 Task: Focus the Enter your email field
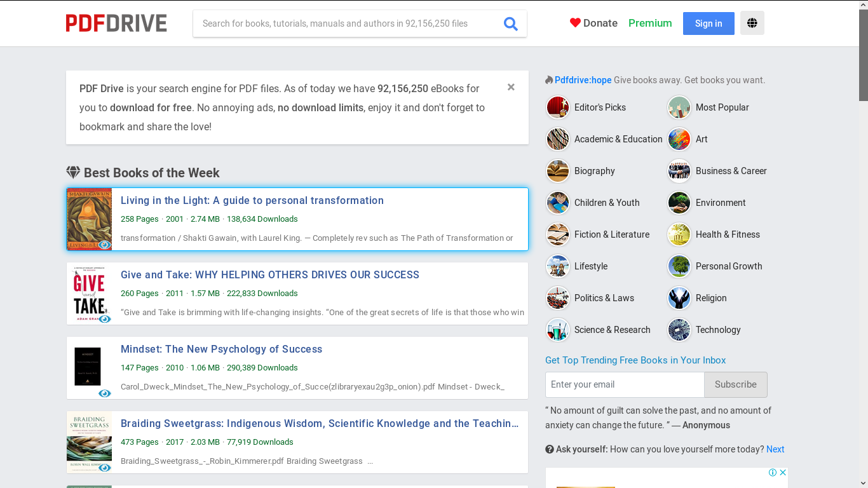[x=625, y=384]
